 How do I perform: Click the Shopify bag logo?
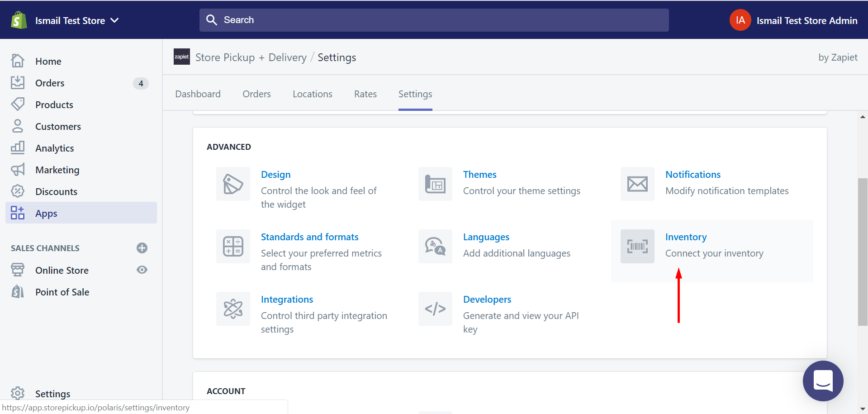tap(19, 20)
